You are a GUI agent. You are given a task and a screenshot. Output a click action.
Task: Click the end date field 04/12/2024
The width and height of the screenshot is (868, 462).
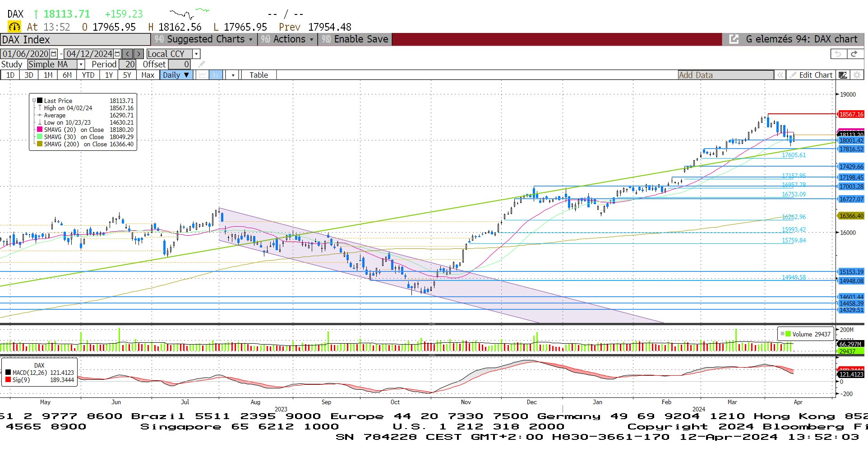pyautogui.click(x=89, y=54)
